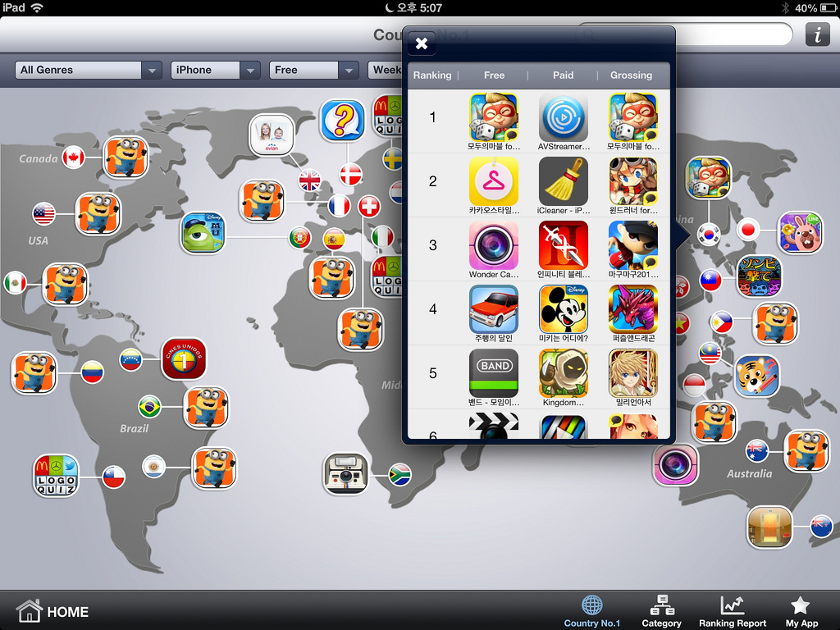Image resolution: width=840 pixels, height=630 pixels.
Task: Open Minion Rush icon next to Canada
Action: (x=126, y=157)
